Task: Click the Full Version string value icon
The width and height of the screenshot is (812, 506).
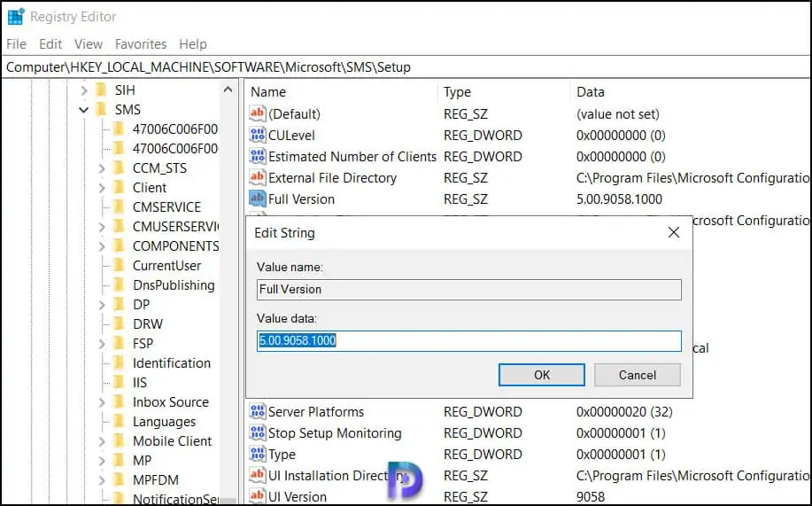Action: [258, 199]
